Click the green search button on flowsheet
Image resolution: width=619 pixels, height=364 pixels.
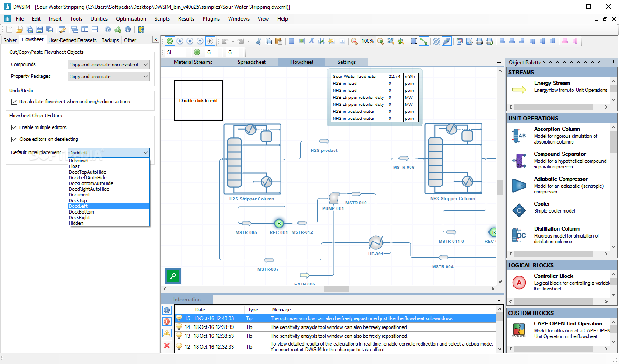(x=173, y=276)
